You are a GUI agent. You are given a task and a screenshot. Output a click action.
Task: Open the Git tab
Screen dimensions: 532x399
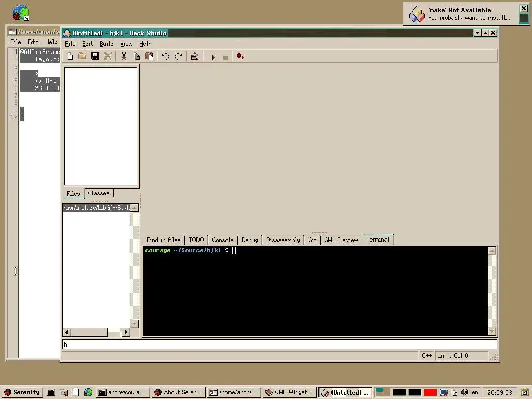pos(312,240)
